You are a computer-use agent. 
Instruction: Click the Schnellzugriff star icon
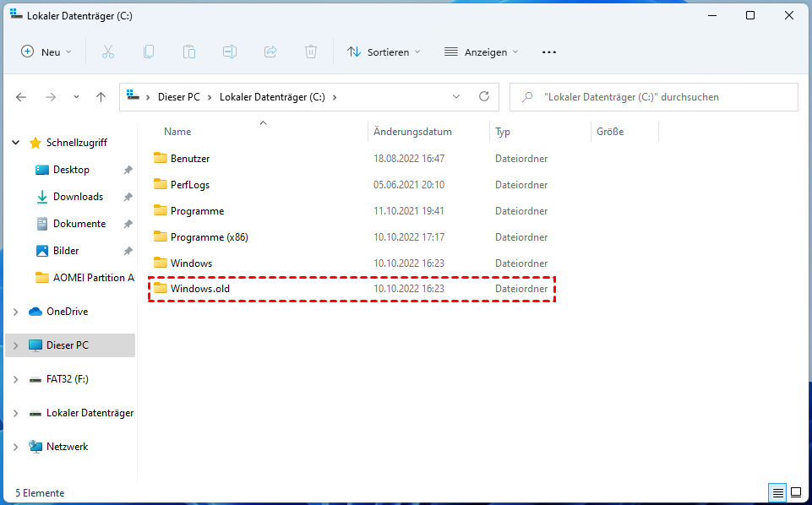coord(35,143)
